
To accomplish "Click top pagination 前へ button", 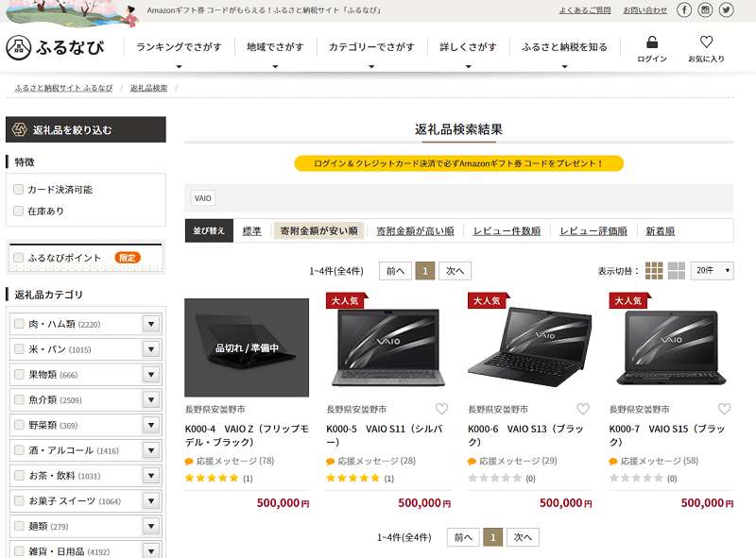I will [x=395, y=271].
